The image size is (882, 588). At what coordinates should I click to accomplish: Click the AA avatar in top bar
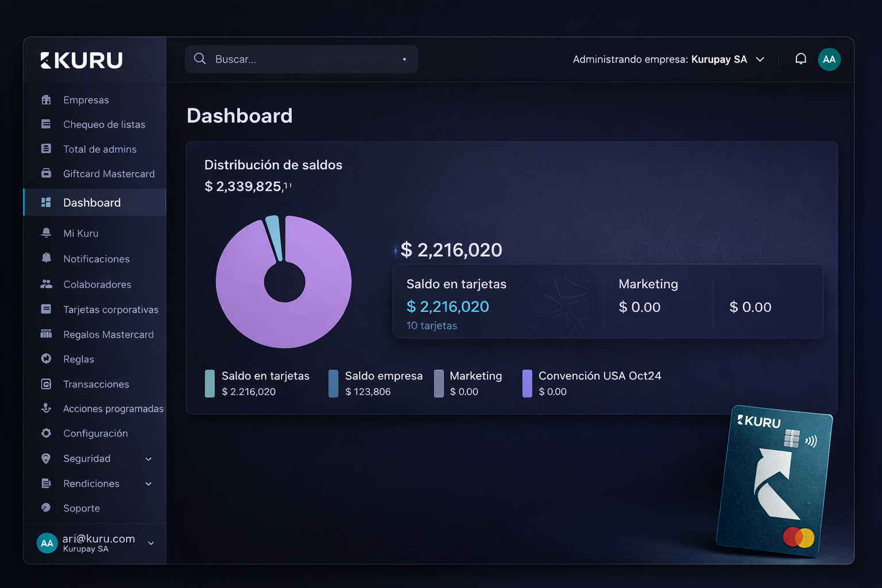pos(829,59)
